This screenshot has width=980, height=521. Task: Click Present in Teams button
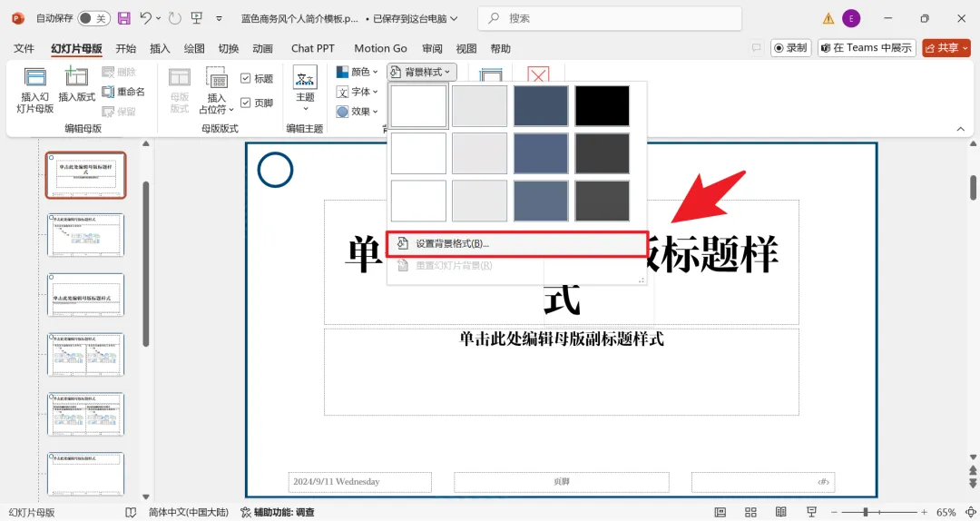[x=867, y=48]
